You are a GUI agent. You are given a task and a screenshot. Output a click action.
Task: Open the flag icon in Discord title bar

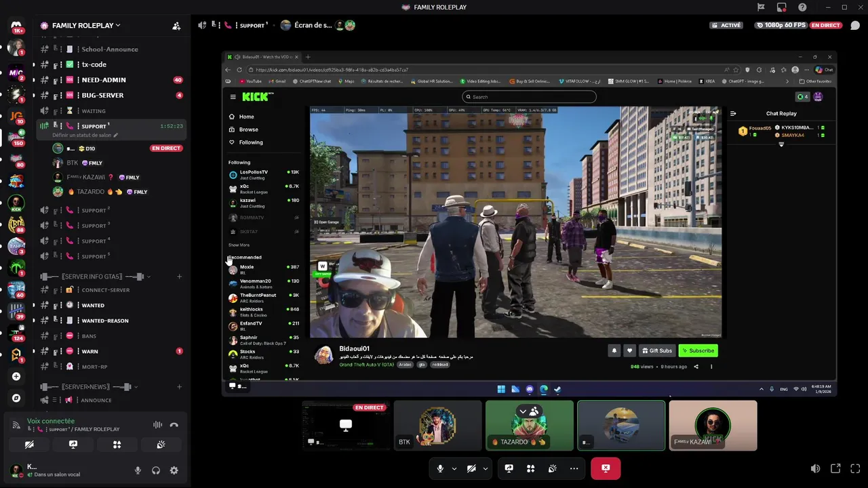[x=761, y=7]
